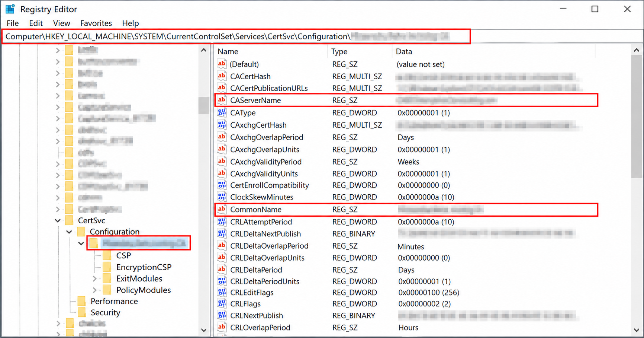
Task: Open the File menu
Action: click(13, 23)
